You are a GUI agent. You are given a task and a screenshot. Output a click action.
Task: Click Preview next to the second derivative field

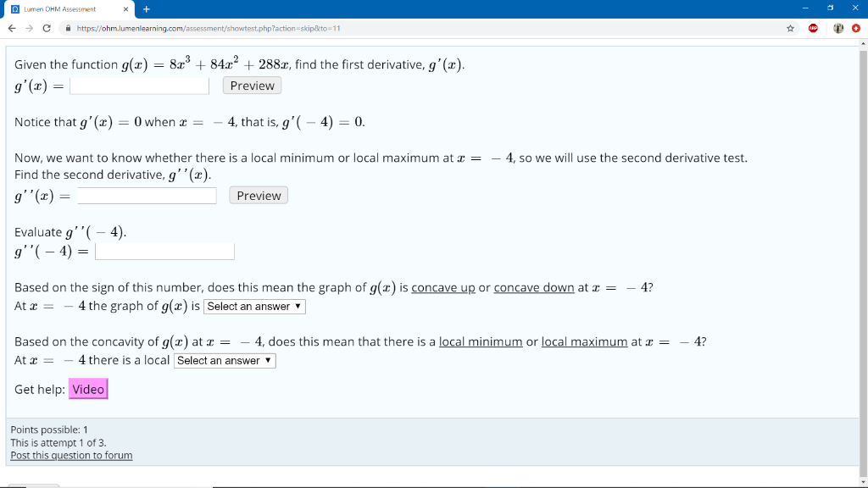[x=259, y=195]
